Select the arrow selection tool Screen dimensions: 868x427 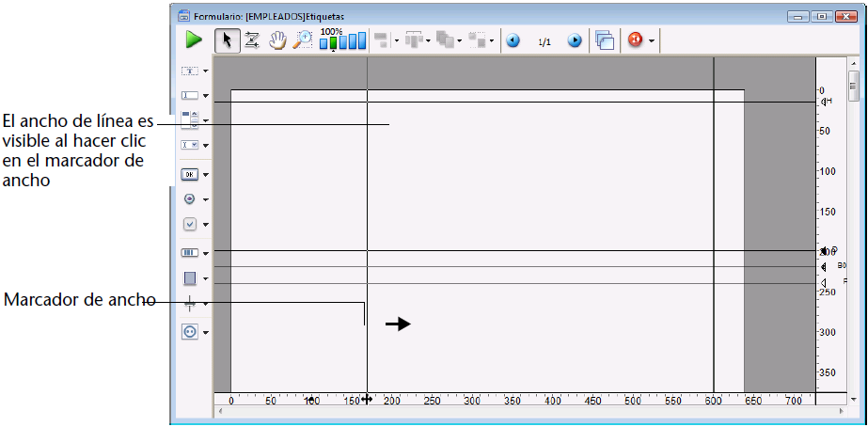tap(226, 40)
